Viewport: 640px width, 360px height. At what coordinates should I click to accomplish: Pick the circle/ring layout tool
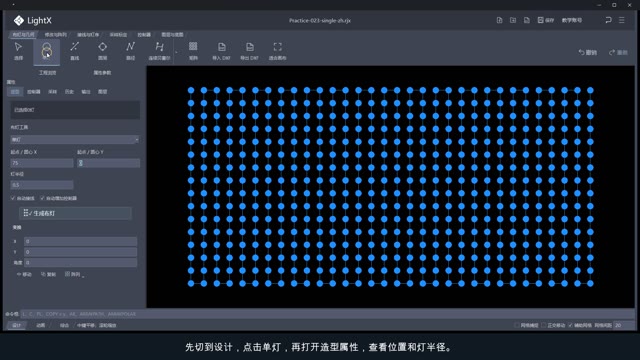(102, 51)
